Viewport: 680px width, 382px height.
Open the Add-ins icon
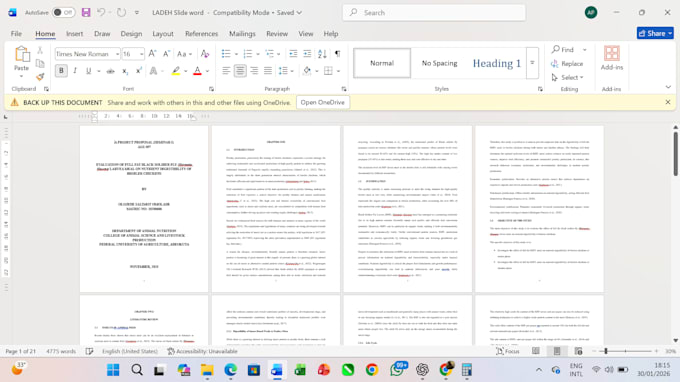(611, 58)
